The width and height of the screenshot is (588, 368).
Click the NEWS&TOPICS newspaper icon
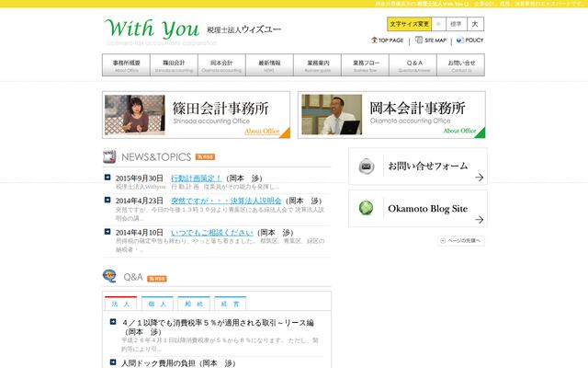tap(109, 156)
